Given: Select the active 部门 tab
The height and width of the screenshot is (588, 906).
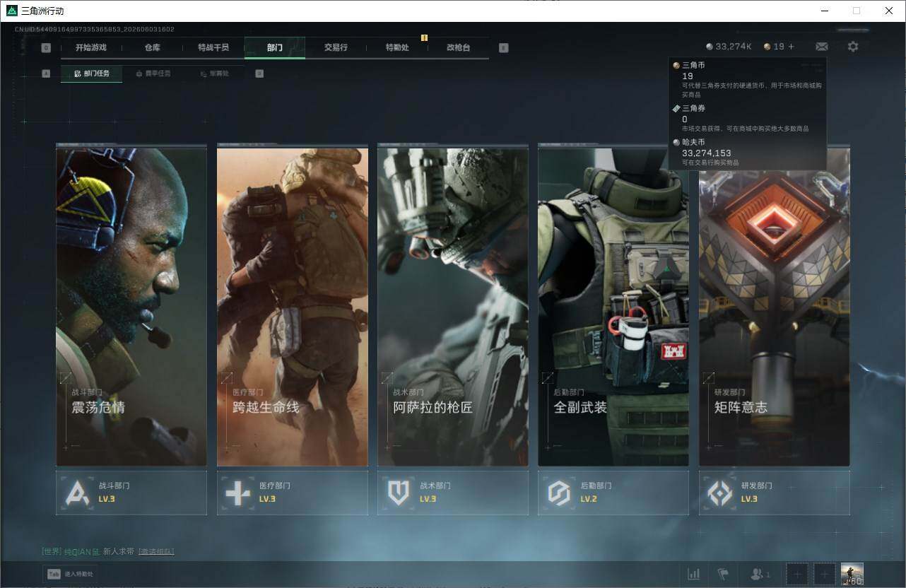Looking at the screenshot, I should click(275, 48).
